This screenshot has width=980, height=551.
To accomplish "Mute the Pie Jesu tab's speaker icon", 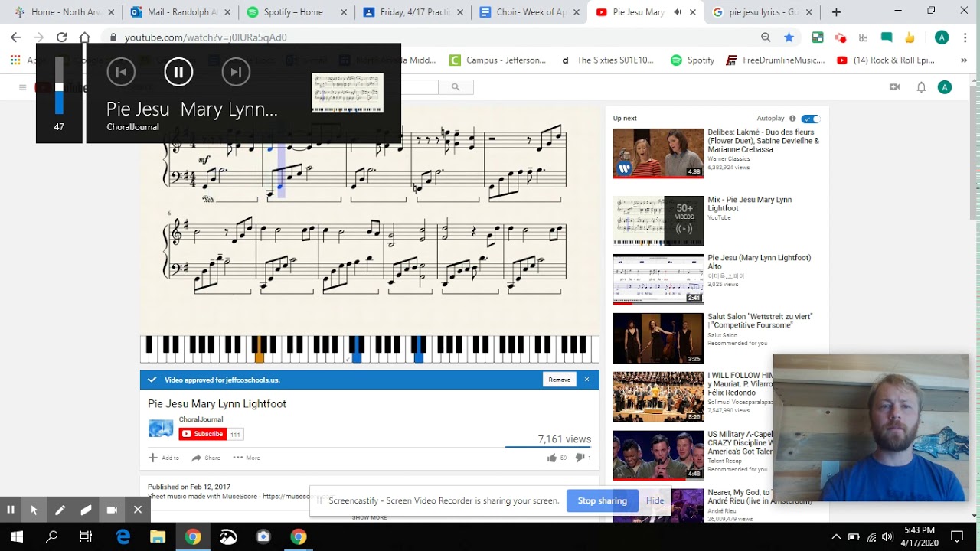I will (678, 12).
